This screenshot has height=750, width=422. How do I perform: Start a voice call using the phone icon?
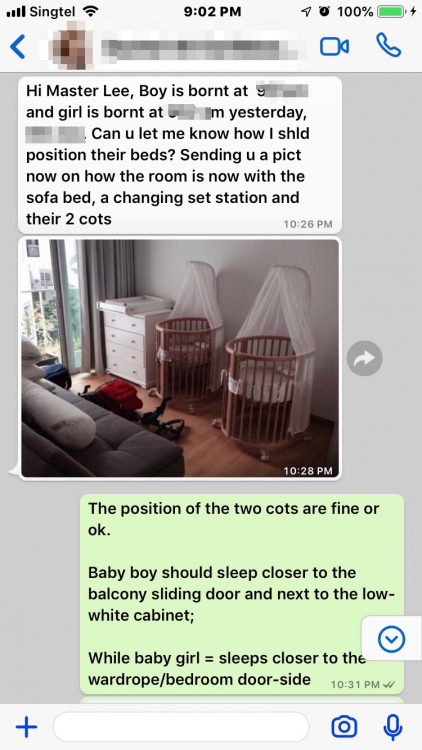[x=389, y=45]
